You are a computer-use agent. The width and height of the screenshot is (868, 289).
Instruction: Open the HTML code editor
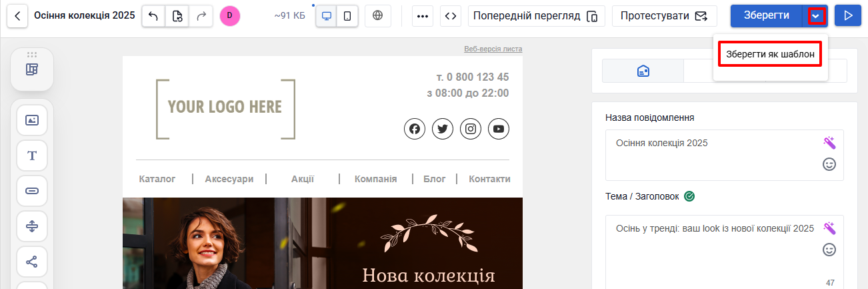pos(451,16)
